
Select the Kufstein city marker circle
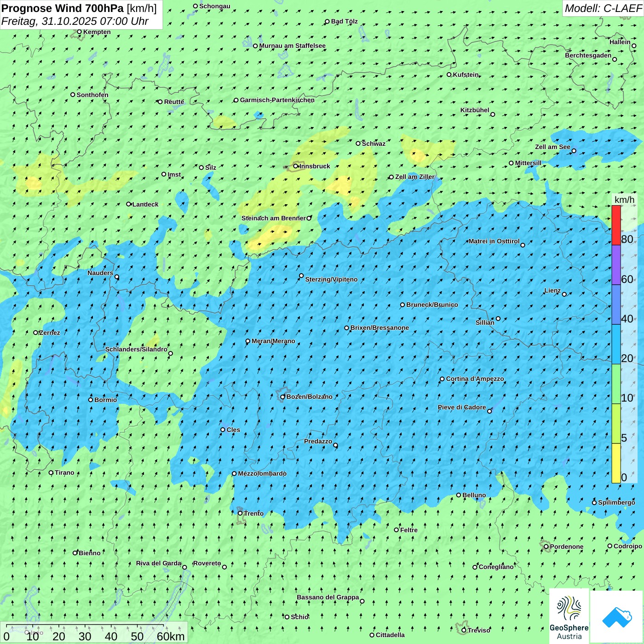point(449,75)
